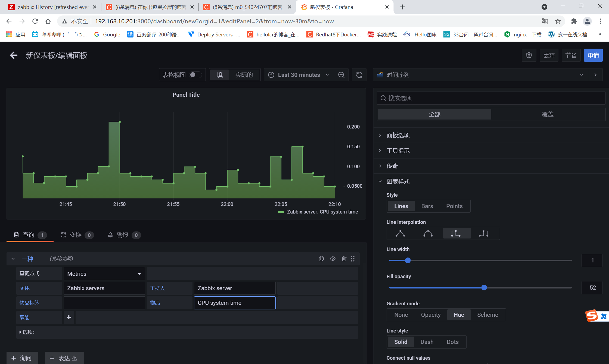The width and height of the screenshot is (609, 364).
Task: Open the Metrics query mode dropdown
Action: pos(104,274)
